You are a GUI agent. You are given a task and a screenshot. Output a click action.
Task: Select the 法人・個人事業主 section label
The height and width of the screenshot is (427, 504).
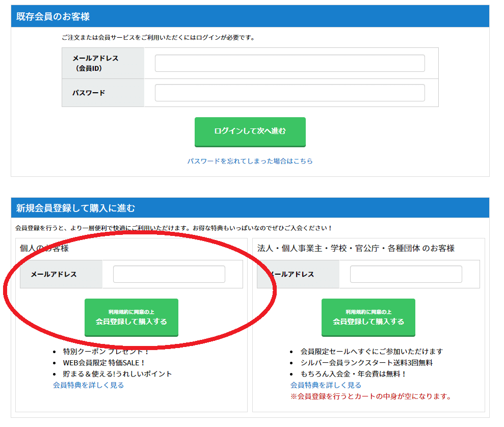(x=357, y=245)
